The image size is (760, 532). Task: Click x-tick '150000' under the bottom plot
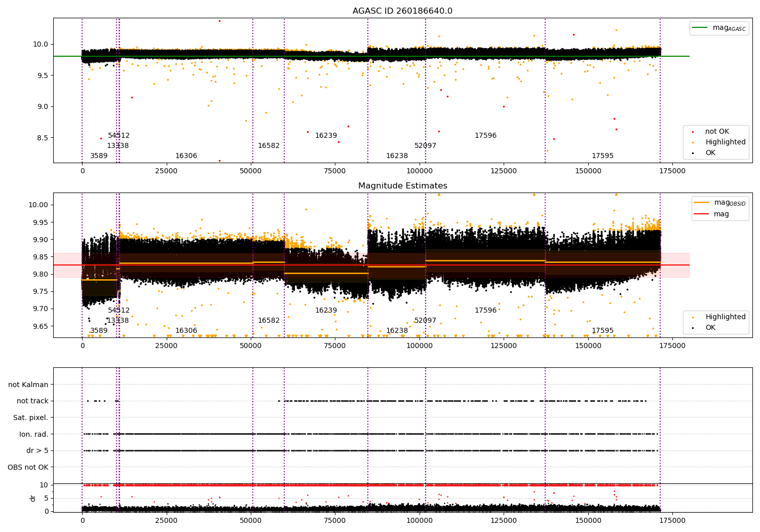[588, 521]
